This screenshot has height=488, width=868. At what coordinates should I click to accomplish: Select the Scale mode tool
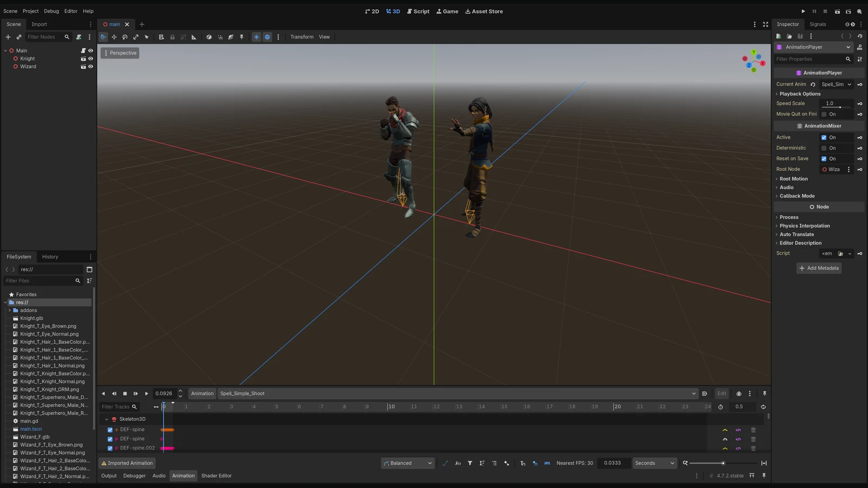[x=136, y=37]
